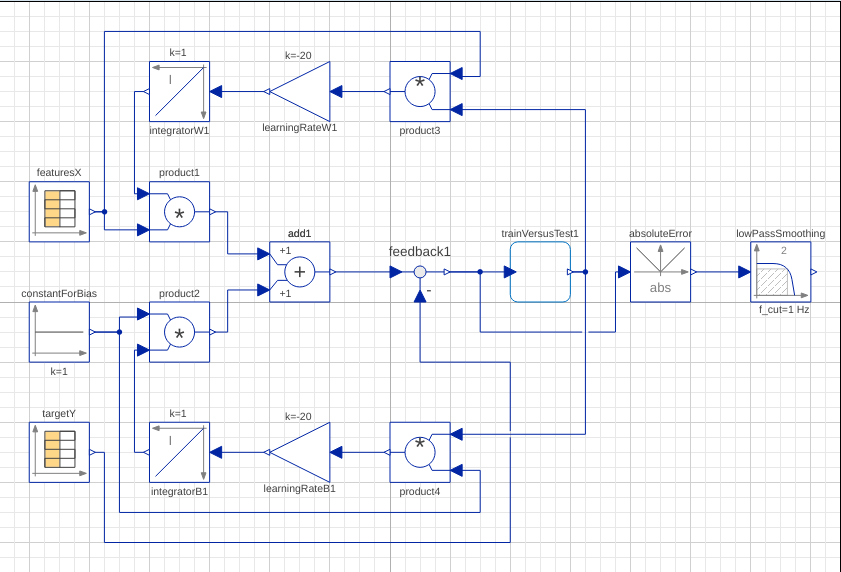Select the product4 multiplier block
This screenshot has height=572, width=841.
tap(420, 452)
